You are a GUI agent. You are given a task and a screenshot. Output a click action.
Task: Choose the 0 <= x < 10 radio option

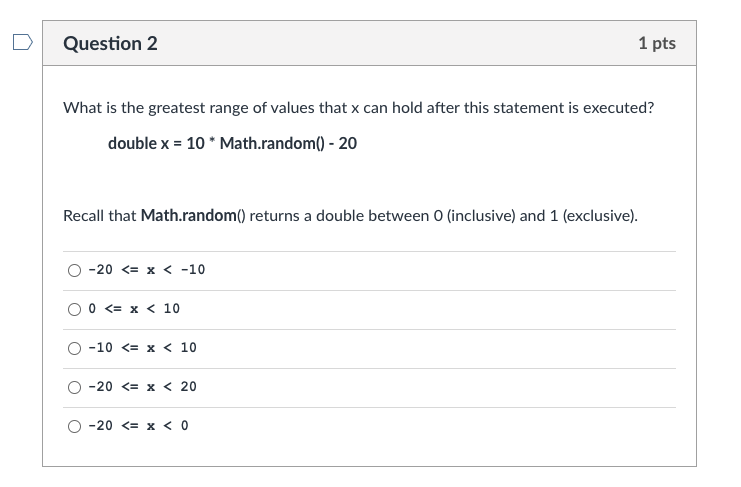point(74,309)
